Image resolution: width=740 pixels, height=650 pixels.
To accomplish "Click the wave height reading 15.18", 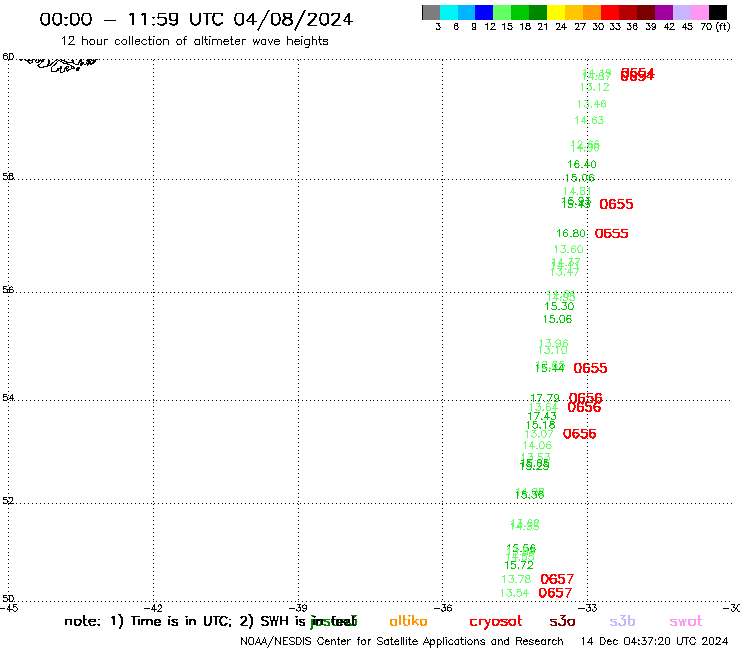I will pos(541,425).
